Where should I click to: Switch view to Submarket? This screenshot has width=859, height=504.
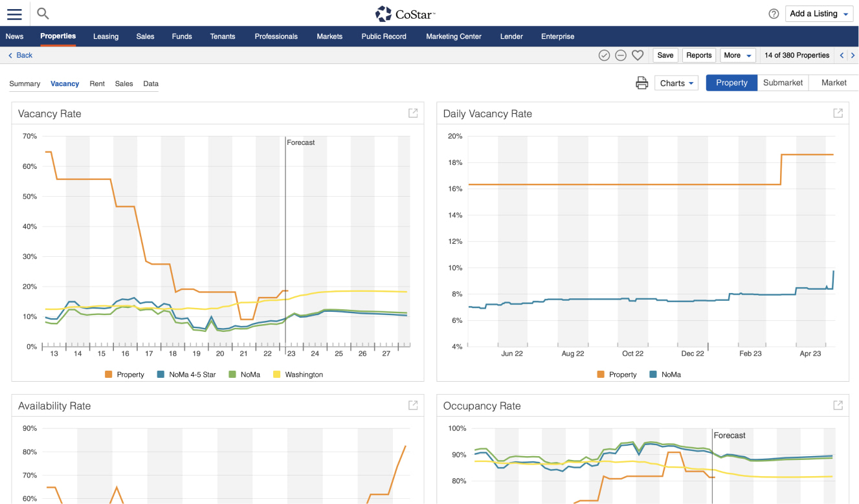[783, 83]
